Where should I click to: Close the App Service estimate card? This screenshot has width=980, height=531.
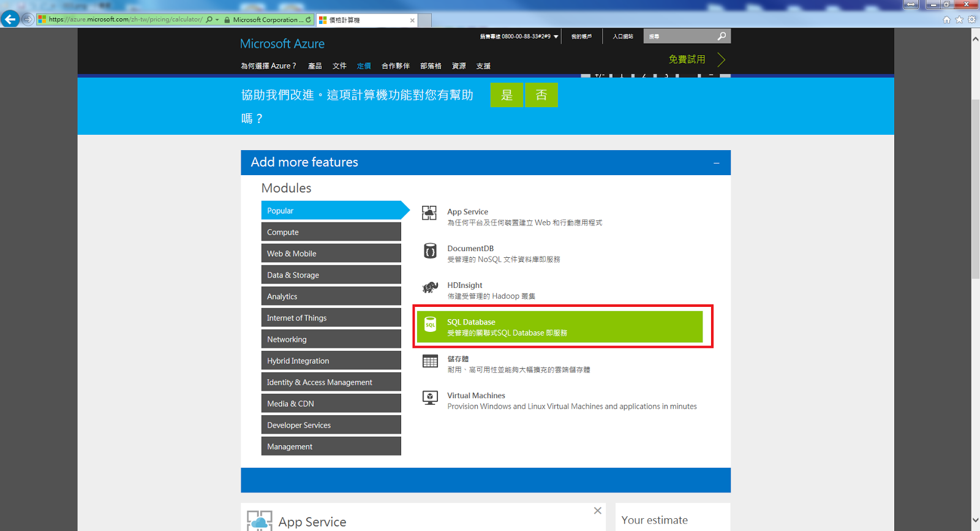point(598,511)
